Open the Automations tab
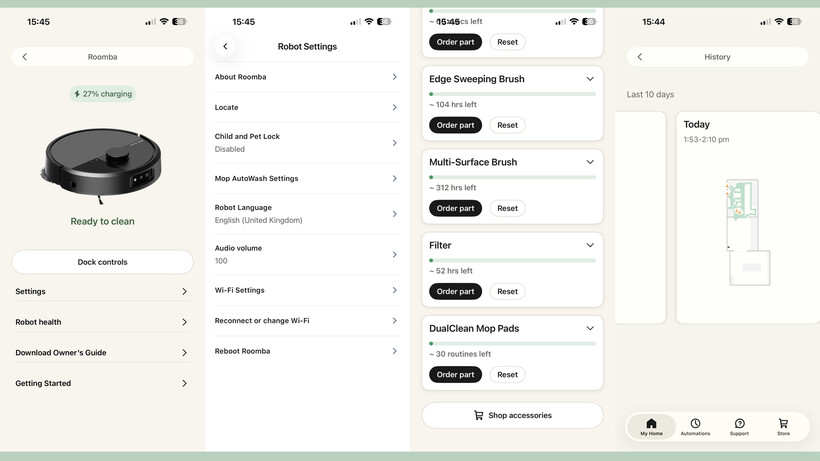This screenshot has width=820, height=461. click(695, 427)
